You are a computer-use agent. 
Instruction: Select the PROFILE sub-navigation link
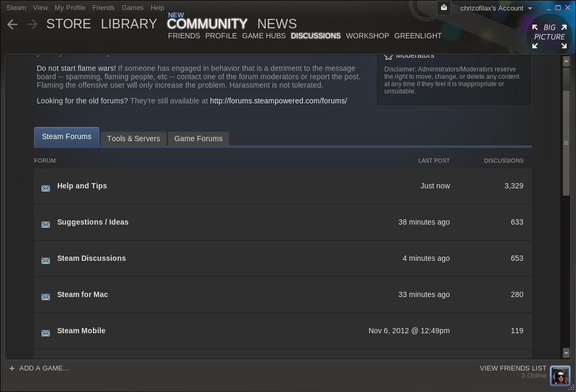click(x=221, y=36)
